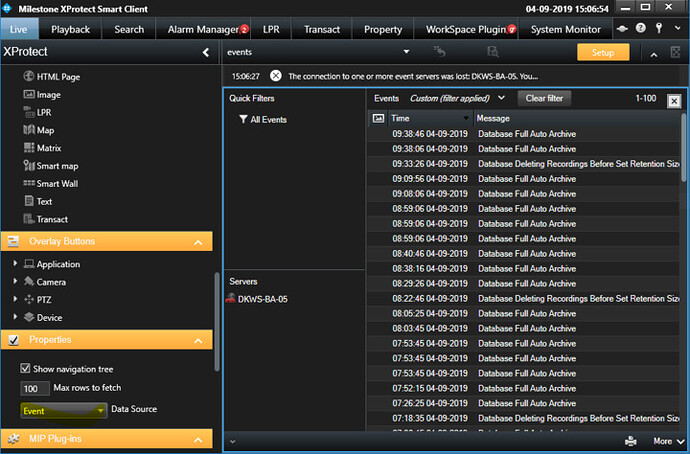The image size is (690, 454).
Task: Dismiss the lost connection notification
Action: pyautogui.click(x=275, y=75)
